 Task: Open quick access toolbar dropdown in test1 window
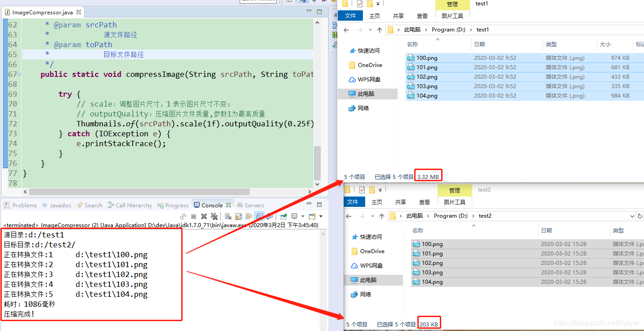[378, 4]
